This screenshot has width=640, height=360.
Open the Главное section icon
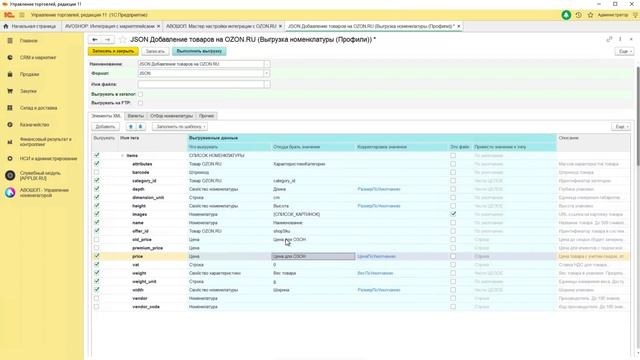(x=10, y=41)
